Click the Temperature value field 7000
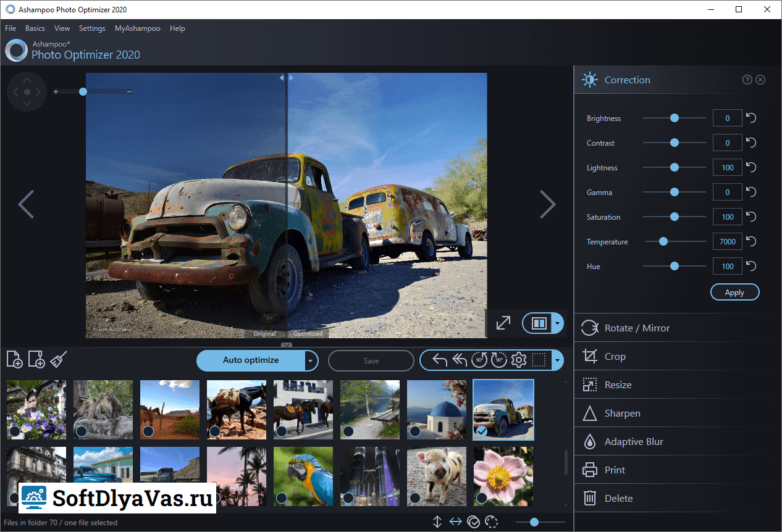The height and width of the screenshot is (532, 782). pyautogui.click(x=728, y=241)
